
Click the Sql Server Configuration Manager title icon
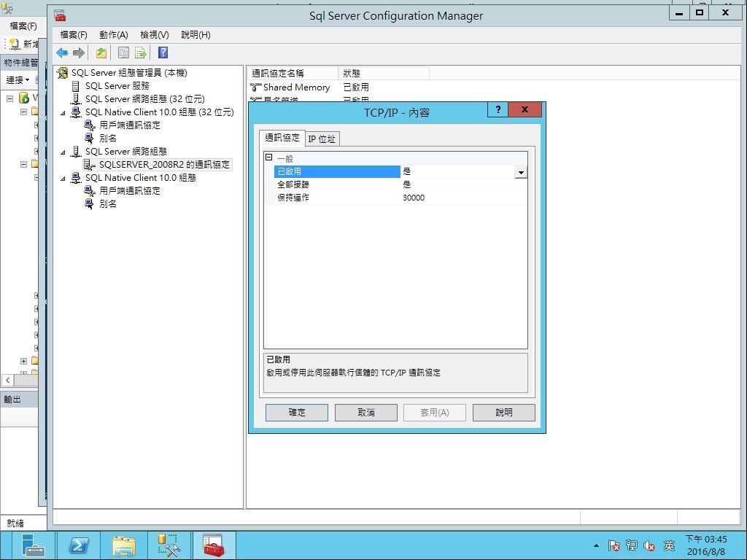tap(60, 16)
